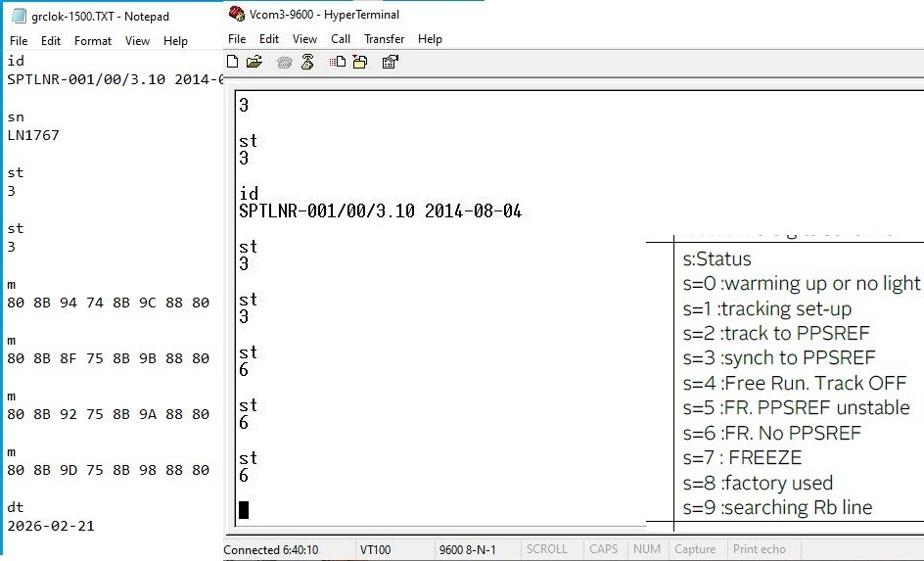
Task: Open the File menu in HyperTerminal
Action: tap(237, 39)
